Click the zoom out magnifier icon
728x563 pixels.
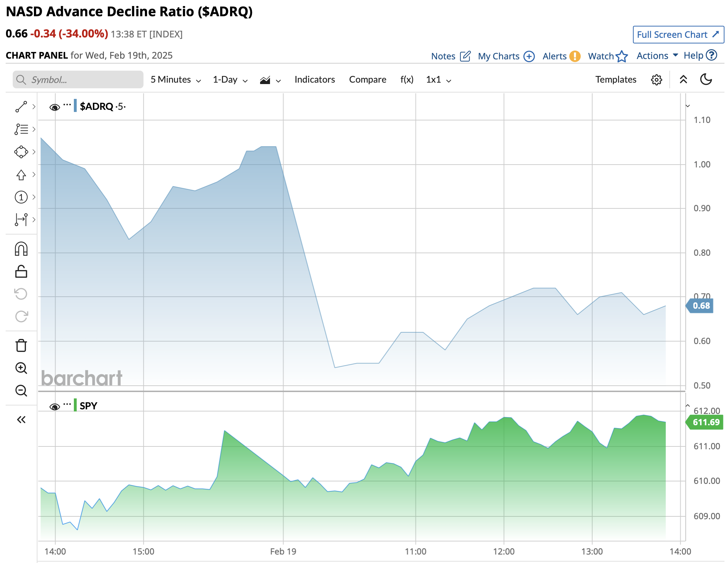pos(21,391)
